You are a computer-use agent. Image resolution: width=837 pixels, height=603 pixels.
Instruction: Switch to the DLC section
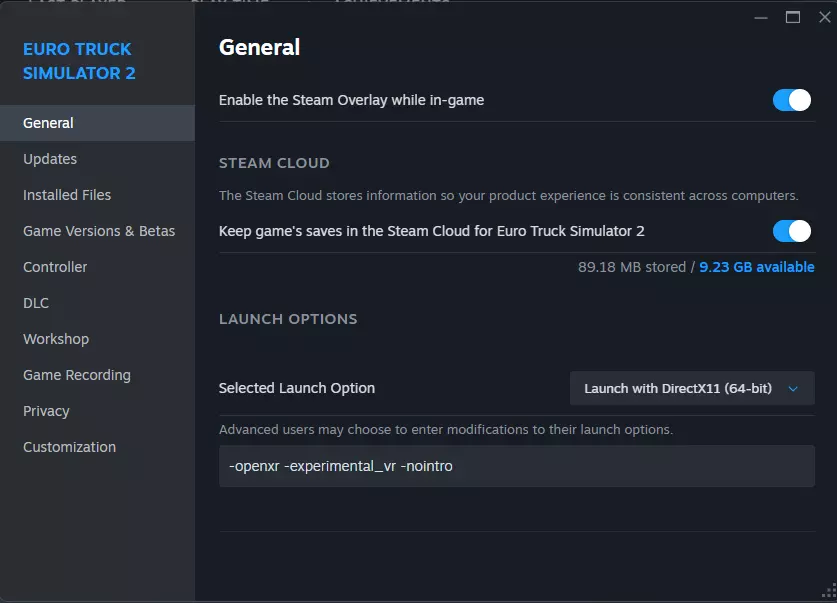pos(97,303)
